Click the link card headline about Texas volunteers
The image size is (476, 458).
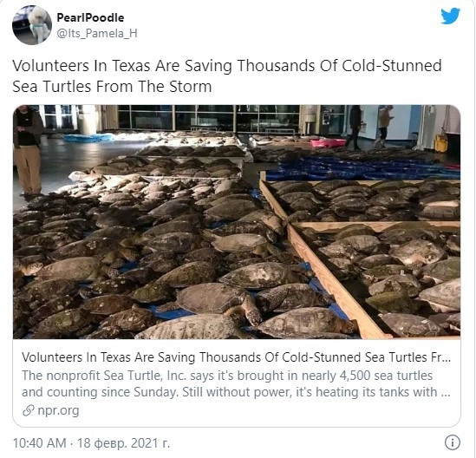(x=236, y=357)
